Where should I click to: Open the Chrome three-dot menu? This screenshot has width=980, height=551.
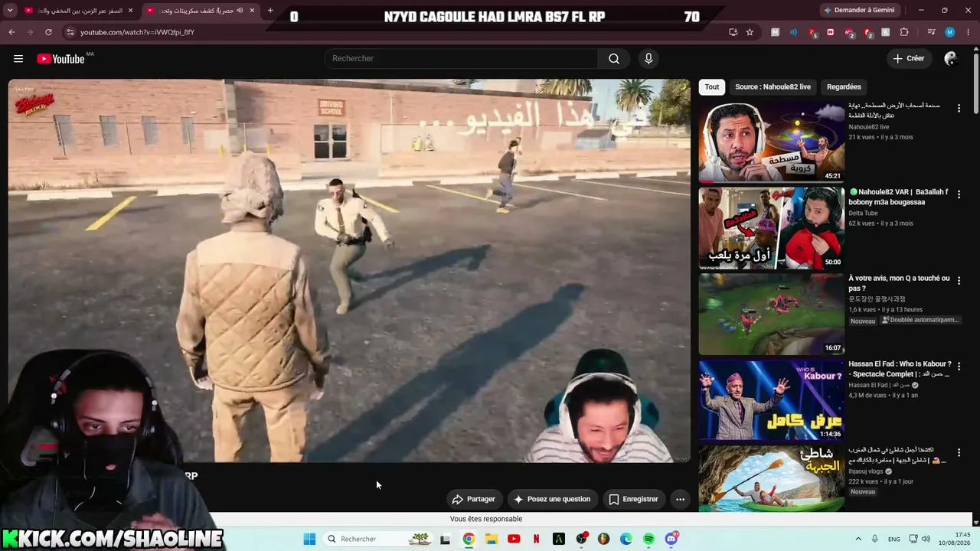pos(968,32)
